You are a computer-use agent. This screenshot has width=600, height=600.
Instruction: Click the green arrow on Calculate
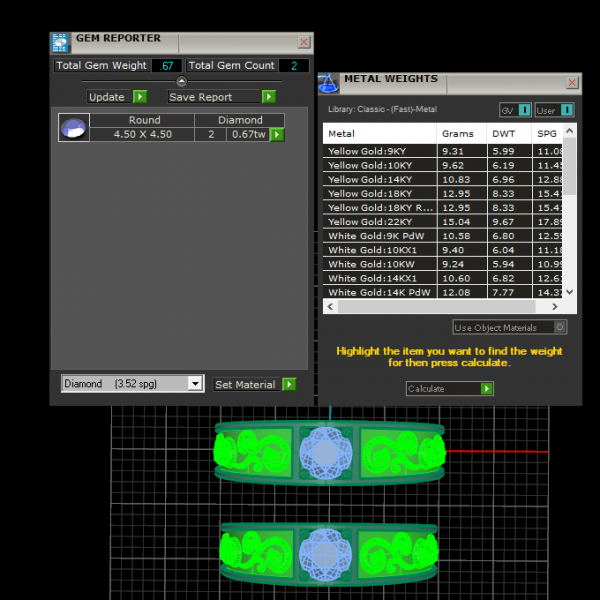pyautogui.click(x=486, y=389)
